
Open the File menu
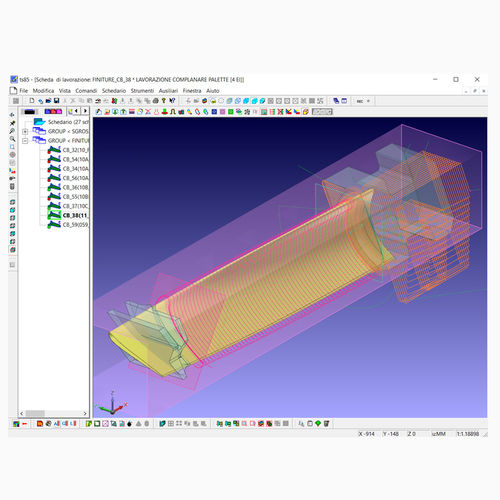point(23,91)
